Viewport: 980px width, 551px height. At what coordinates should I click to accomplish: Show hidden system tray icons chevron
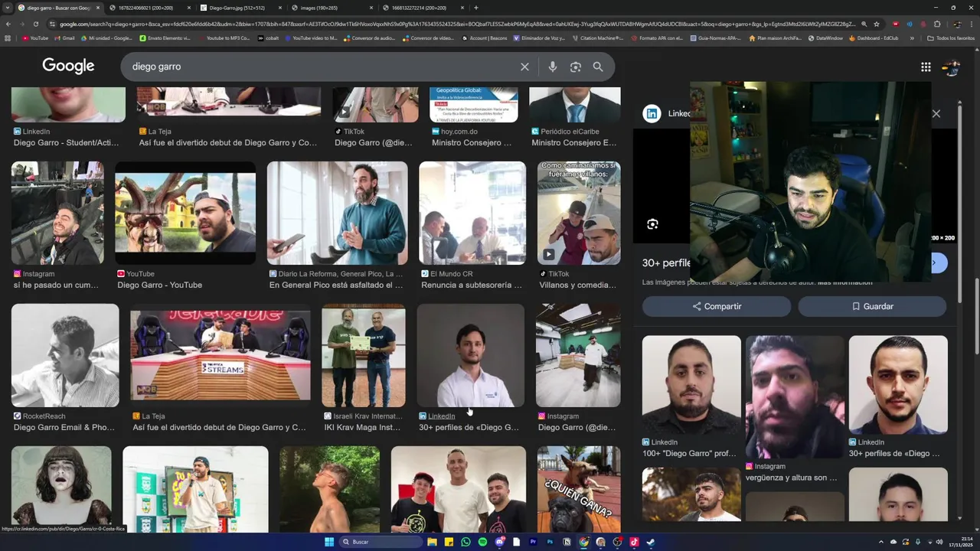(x=881, y=542)
